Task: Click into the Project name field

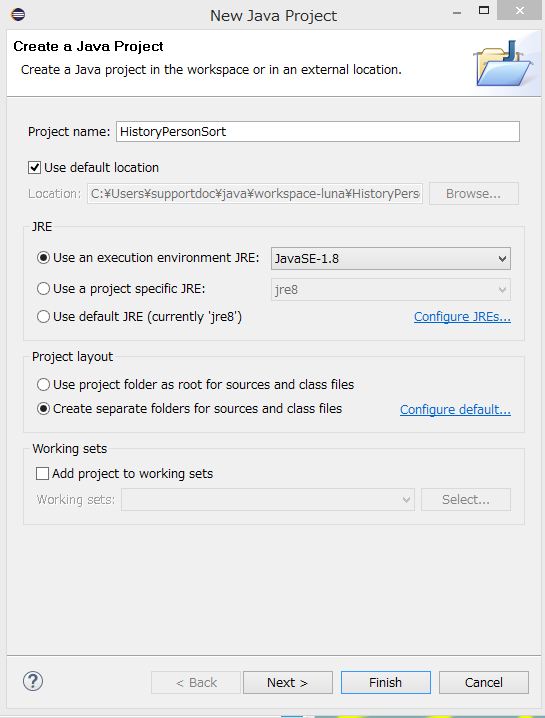Action: (x=318, y=132)
